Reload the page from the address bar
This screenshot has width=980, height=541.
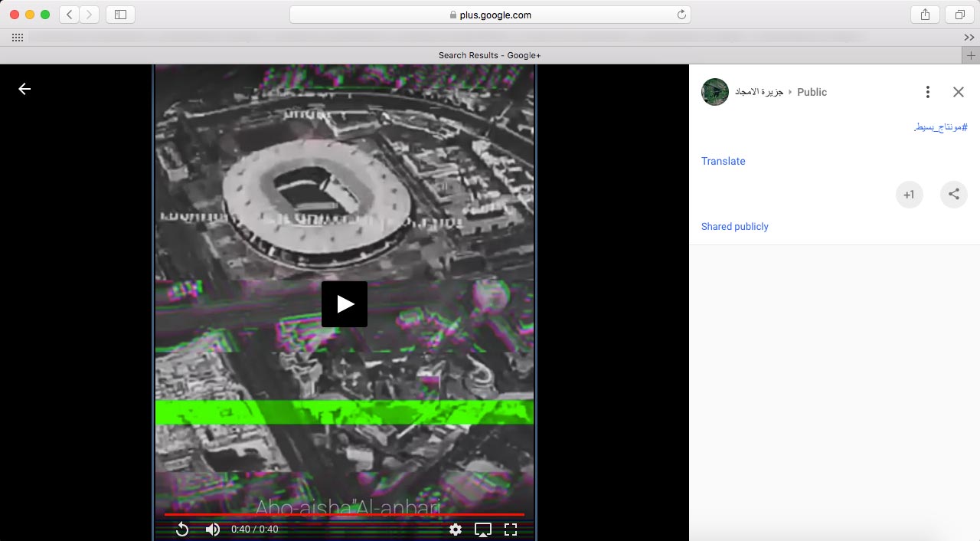(x=681, y=15)
